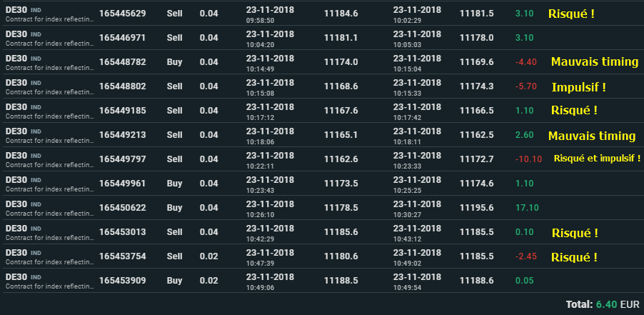
Task: Select order 165453013 row
Action: click(122, 232)
